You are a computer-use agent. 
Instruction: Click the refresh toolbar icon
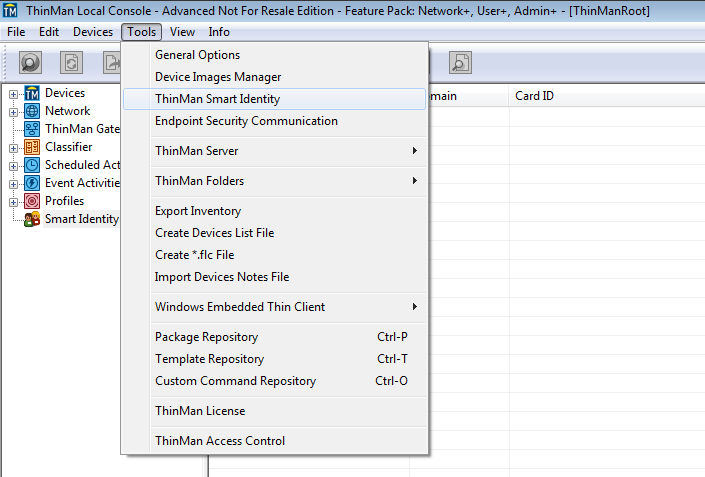pyautogui.click(x=71, y=62)
